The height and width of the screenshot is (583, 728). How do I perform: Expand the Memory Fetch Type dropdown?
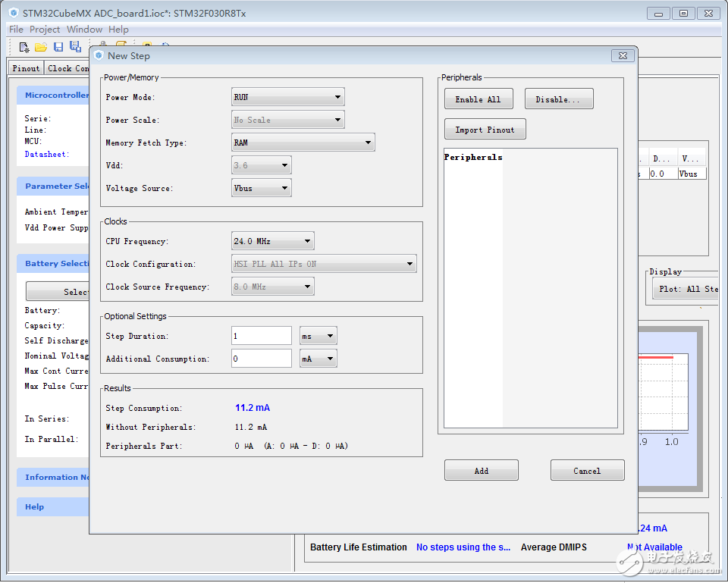pos(303,143)
